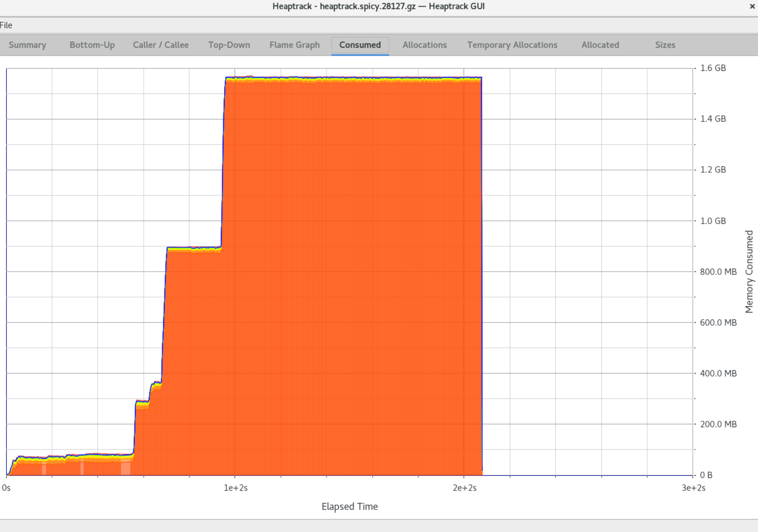
Task: Close the Heaptrack GUI window
Action: coord(752,6)
